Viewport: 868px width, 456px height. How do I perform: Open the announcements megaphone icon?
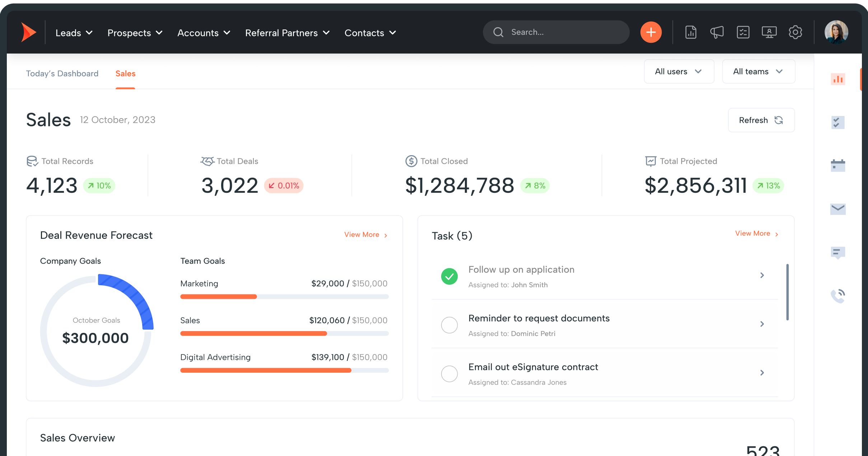pos(717,32)
